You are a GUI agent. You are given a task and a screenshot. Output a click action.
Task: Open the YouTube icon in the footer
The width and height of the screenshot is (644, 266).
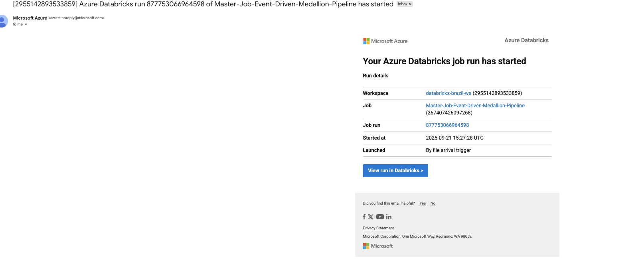coord(380,217)
